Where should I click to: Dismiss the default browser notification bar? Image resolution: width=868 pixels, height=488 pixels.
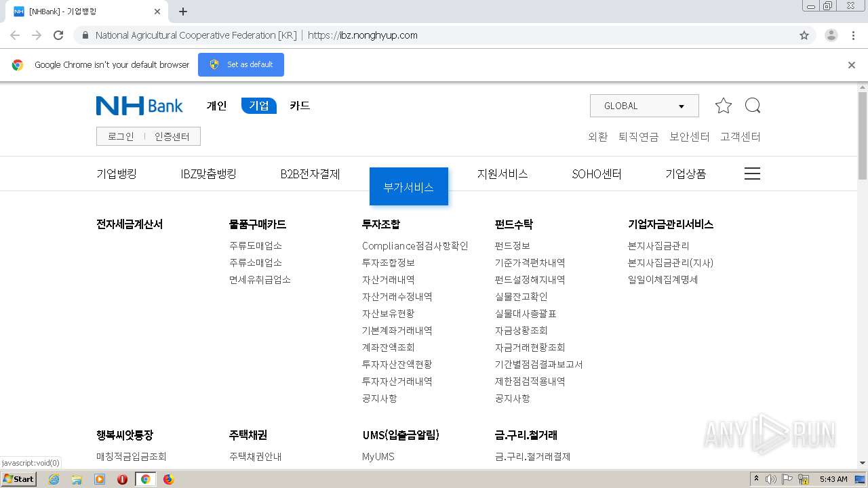(x=852, y=65)
